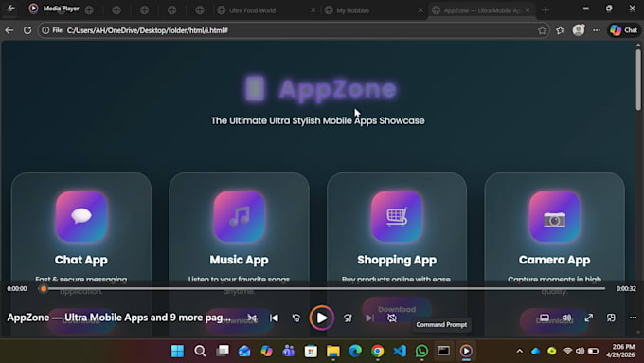Viewport: 644px width, 363px height.
Task: Expand the hidden system tray icons chevron
Action: (520, 351)
